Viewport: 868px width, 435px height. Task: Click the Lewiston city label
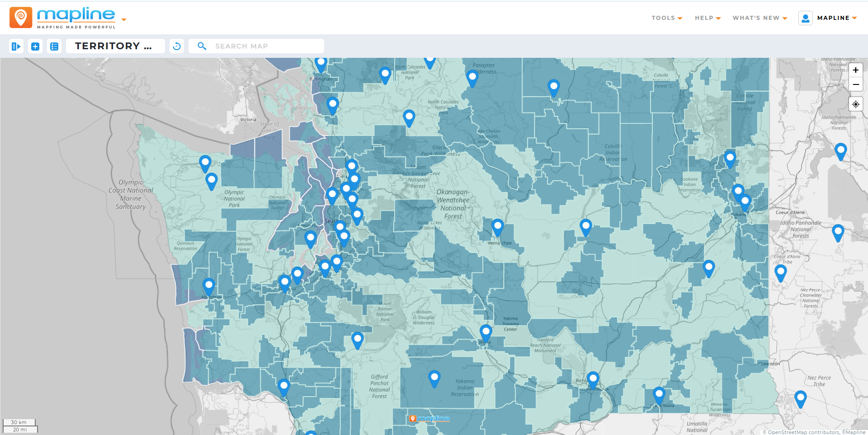coord(770,364)
